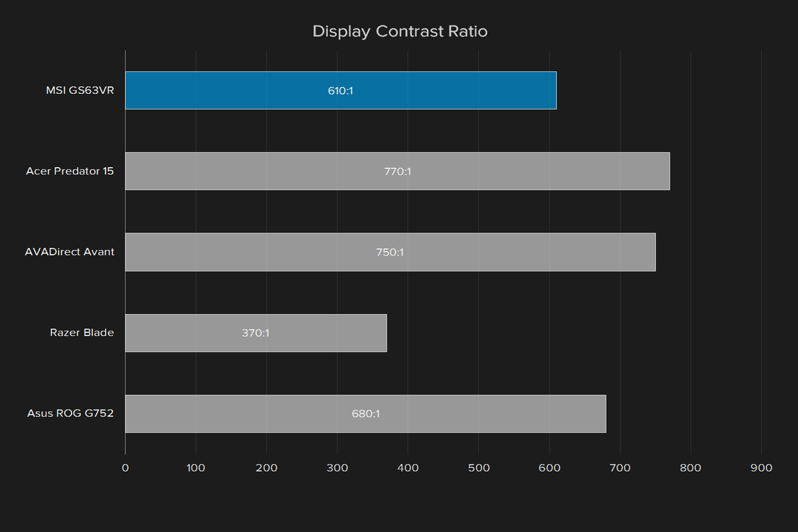Click the Razer Blade label
Screen dimensions: 798x532
coord(82,332)
